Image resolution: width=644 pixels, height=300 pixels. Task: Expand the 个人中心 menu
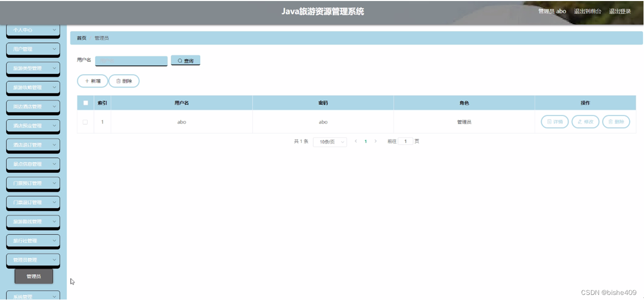[33, 30]
